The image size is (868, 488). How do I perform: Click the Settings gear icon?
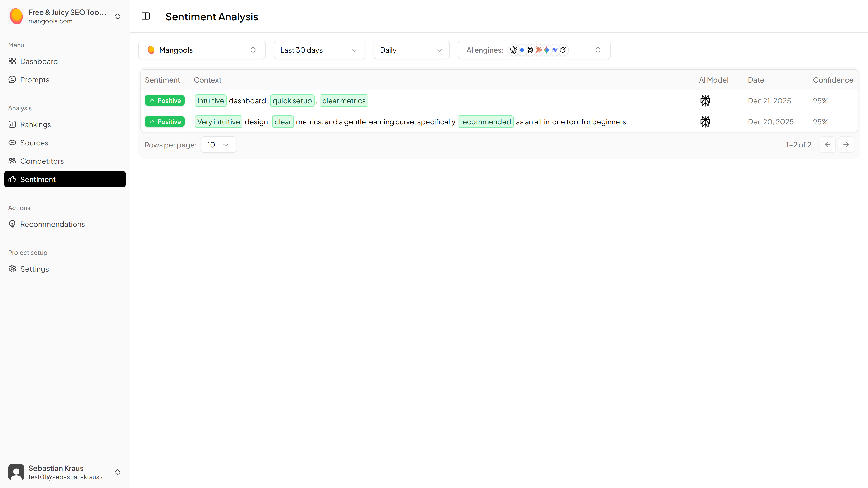pos(12,269)
